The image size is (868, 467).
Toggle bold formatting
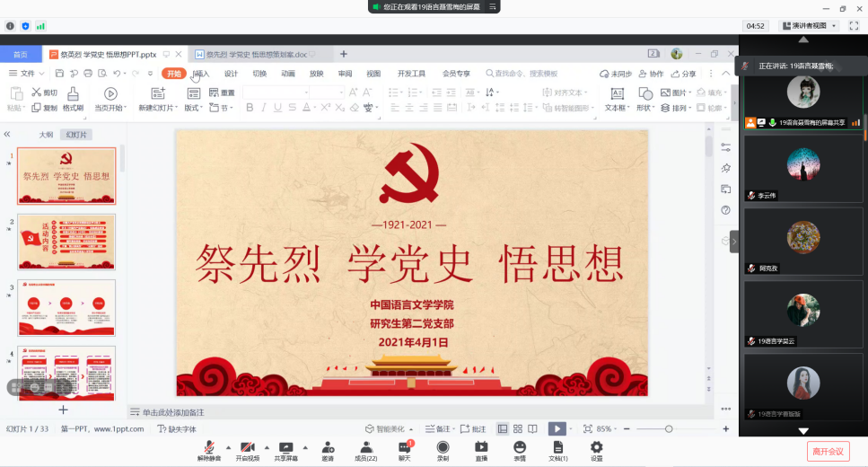250,108
